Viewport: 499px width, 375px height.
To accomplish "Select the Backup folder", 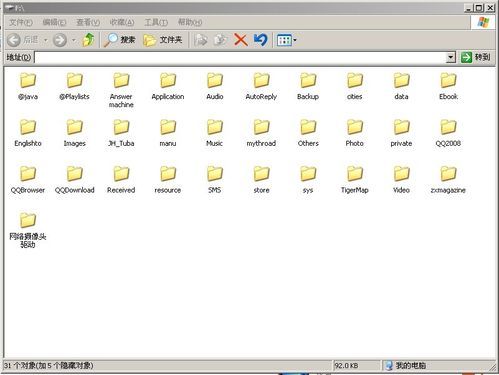I will (308, 86).
